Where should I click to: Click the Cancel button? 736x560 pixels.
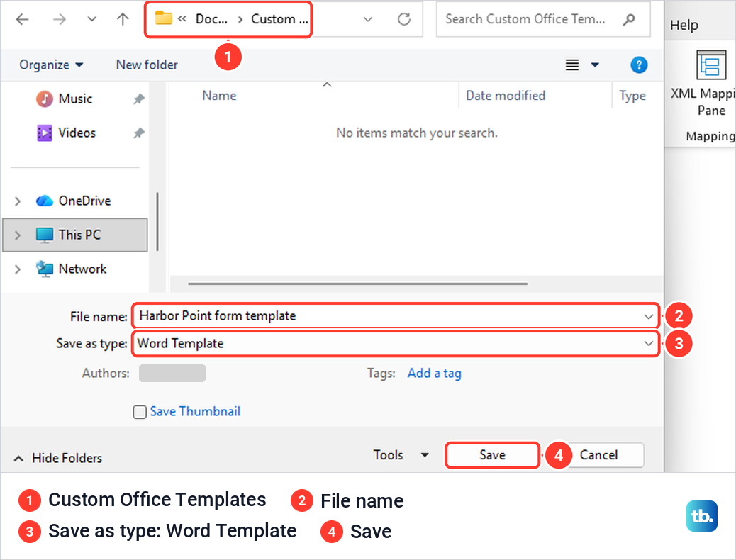598,455
